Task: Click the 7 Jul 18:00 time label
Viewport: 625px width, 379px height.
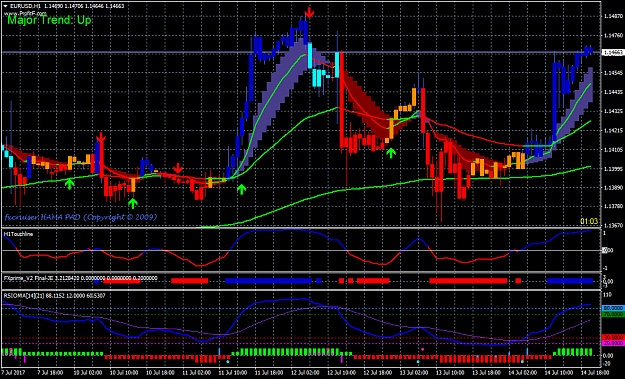Action: click(50, 373)
